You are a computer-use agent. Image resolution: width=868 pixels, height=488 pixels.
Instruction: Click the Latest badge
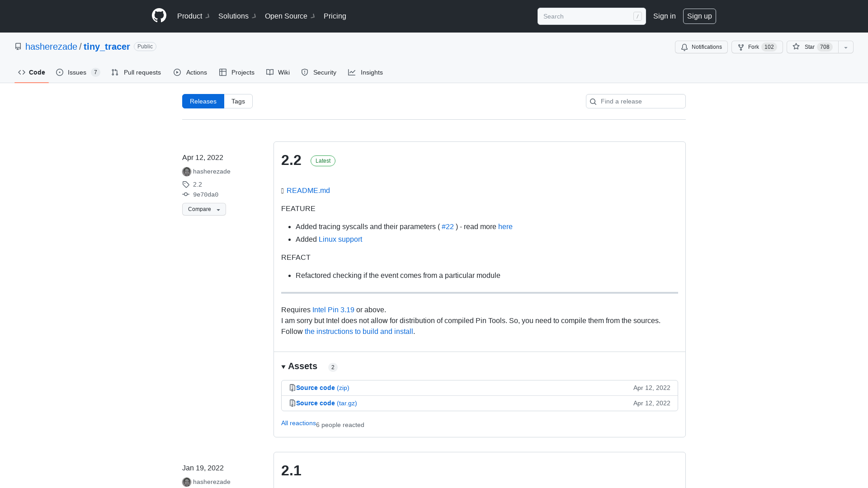[x=323, y=161]
